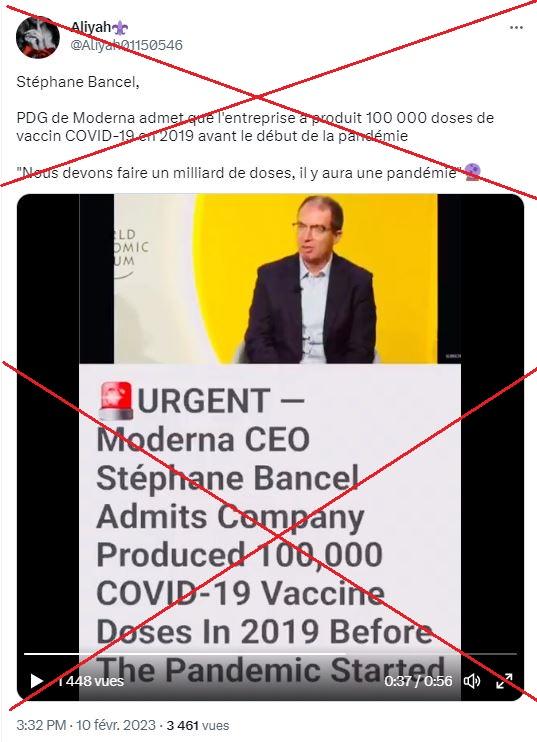Viewport: 537px width, 742px height.
Task: Click the 1 448 vues video view count
Action: 90,681
